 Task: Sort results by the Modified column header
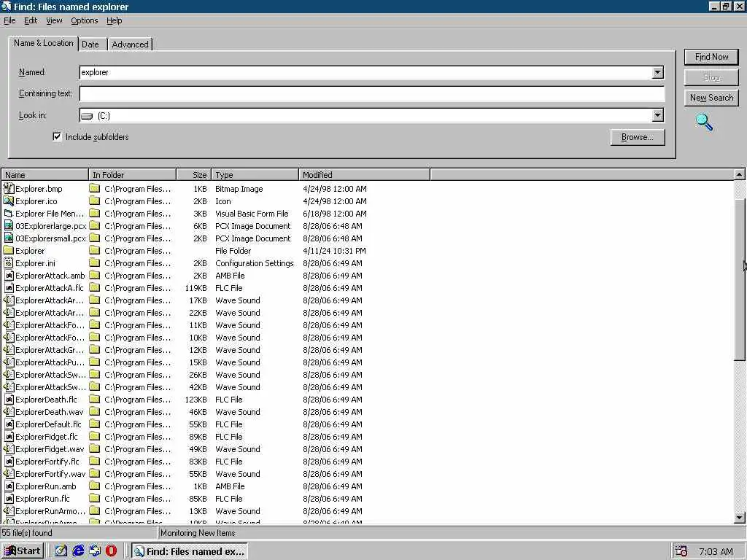coord(365,175)
